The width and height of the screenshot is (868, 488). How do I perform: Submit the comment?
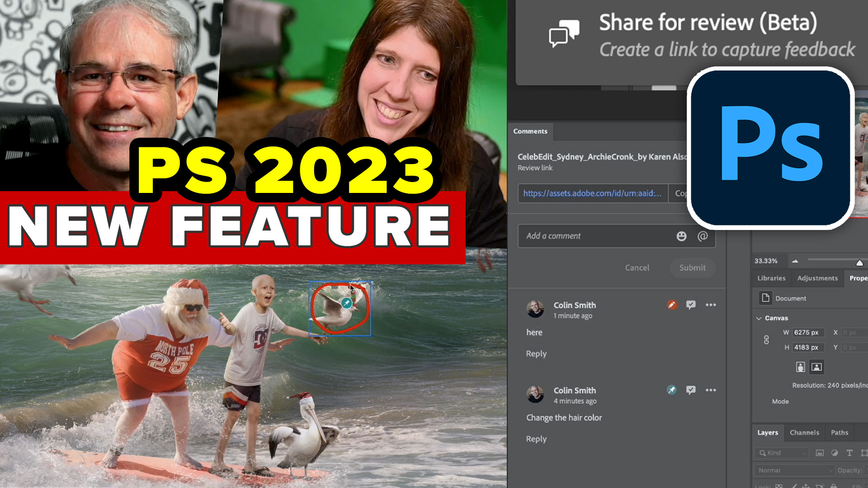692,267
